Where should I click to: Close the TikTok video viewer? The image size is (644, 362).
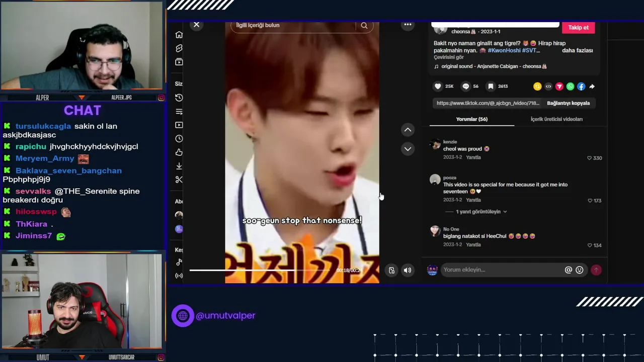(x=197, y=25)
